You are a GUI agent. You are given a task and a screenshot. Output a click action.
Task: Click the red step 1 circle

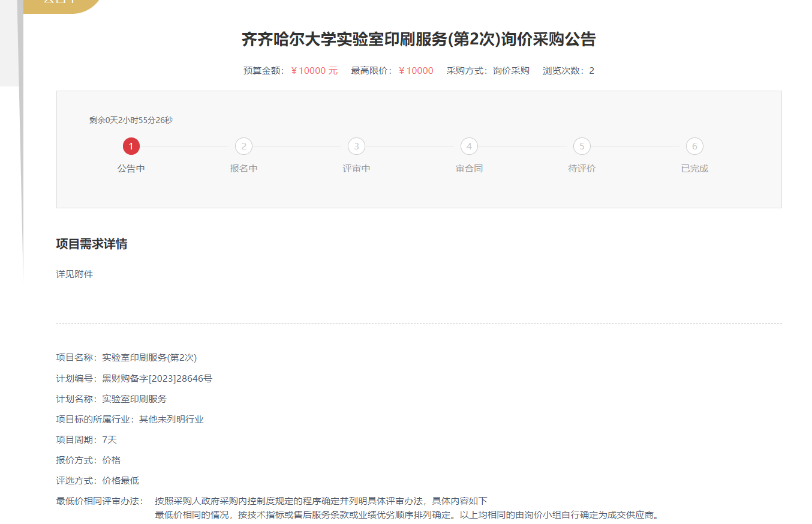[x=131, y=146]
